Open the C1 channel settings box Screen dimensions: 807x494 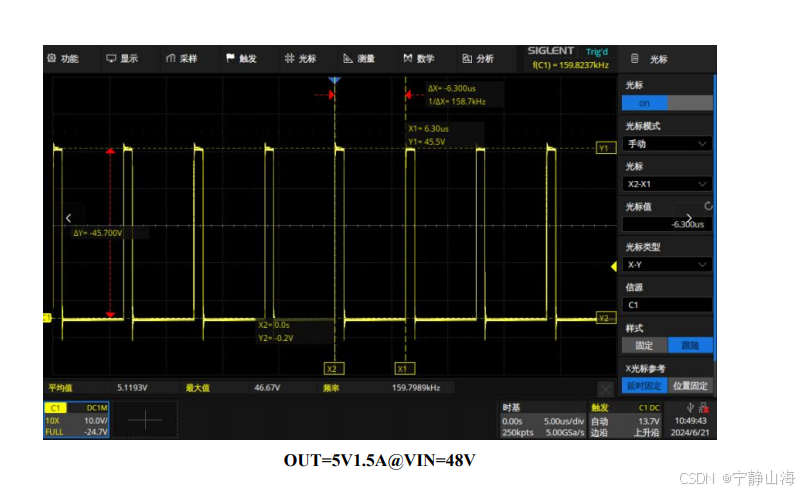pos(76,420)
